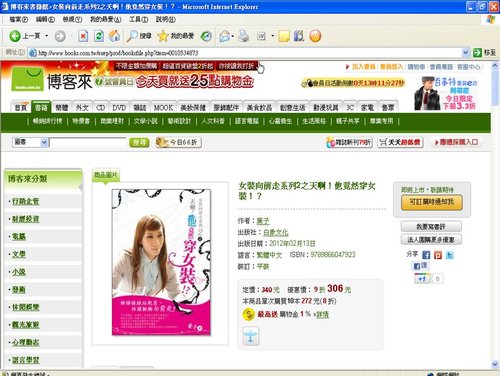Expand the Back button history dropdown
Viewport: 500px width, 376px height.
47,36
